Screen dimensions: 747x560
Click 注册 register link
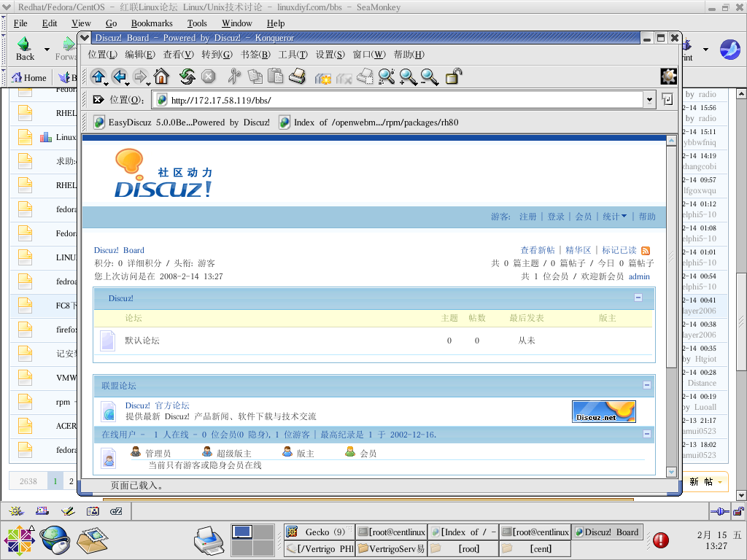click(528, 217)
